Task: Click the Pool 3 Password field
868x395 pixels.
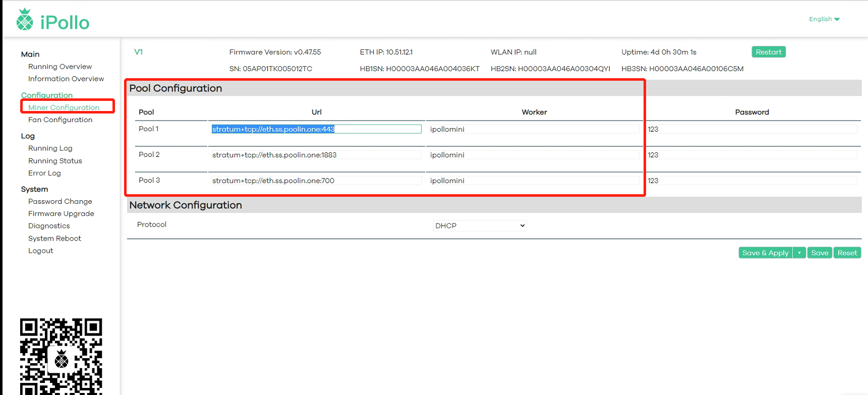Action: 751,181
